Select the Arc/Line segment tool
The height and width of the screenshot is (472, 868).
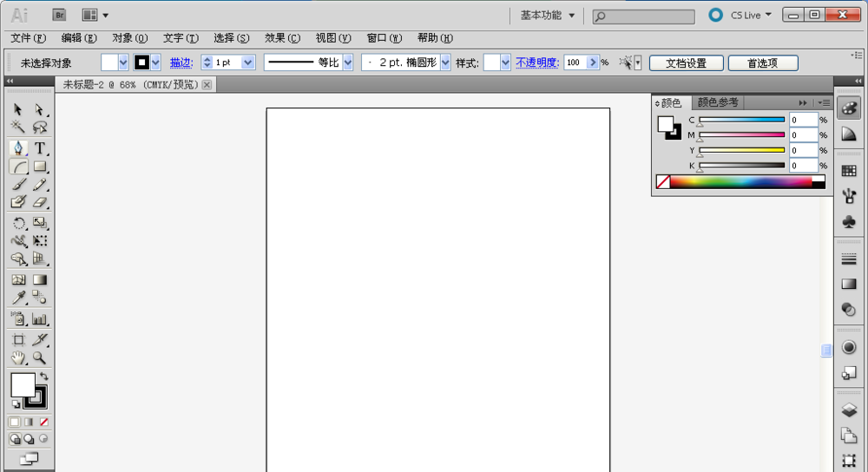click(19, 166)
